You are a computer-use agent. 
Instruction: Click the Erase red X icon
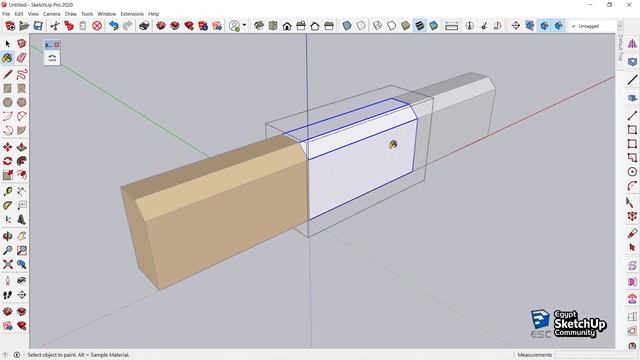[97, 26]
